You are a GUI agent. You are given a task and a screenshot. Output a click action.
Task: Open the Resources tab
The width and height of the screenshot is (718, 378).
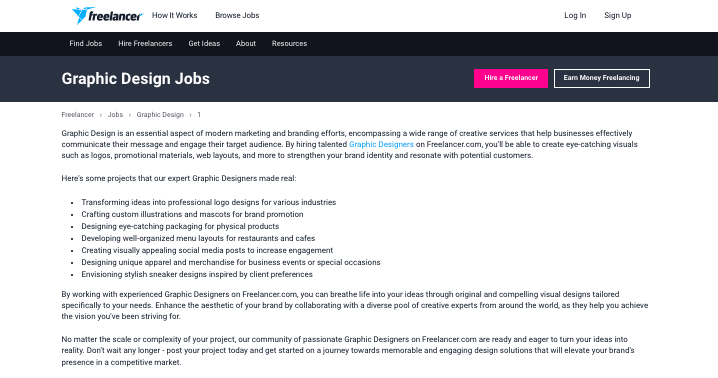click(289, 44)
